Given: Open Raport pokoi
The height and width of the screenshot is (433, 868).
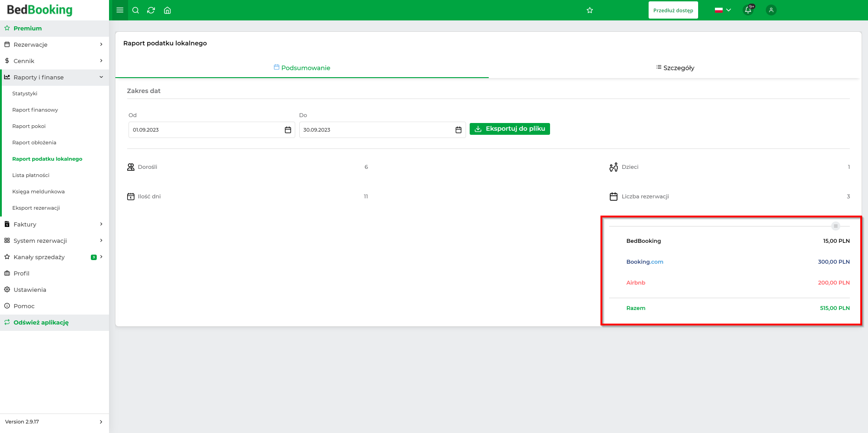Looking at the screenshot, I should (x=29, y=126).
